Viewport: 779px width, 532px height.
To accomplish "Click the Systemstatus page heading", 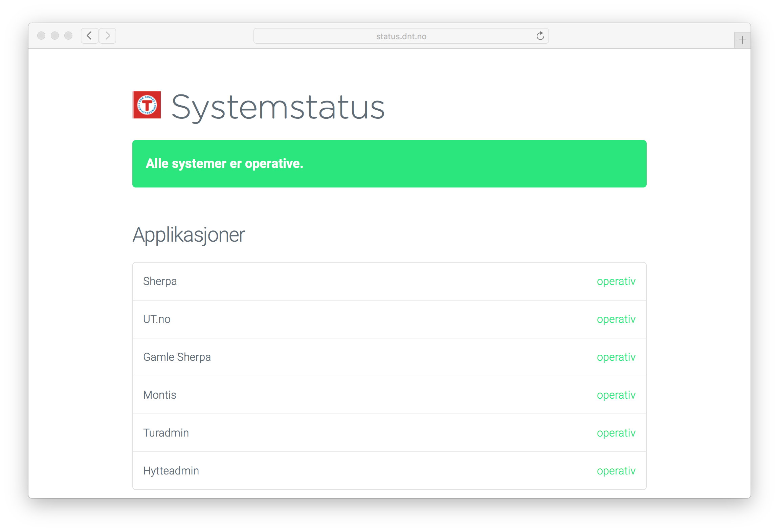I will click(x=278, y=107).
